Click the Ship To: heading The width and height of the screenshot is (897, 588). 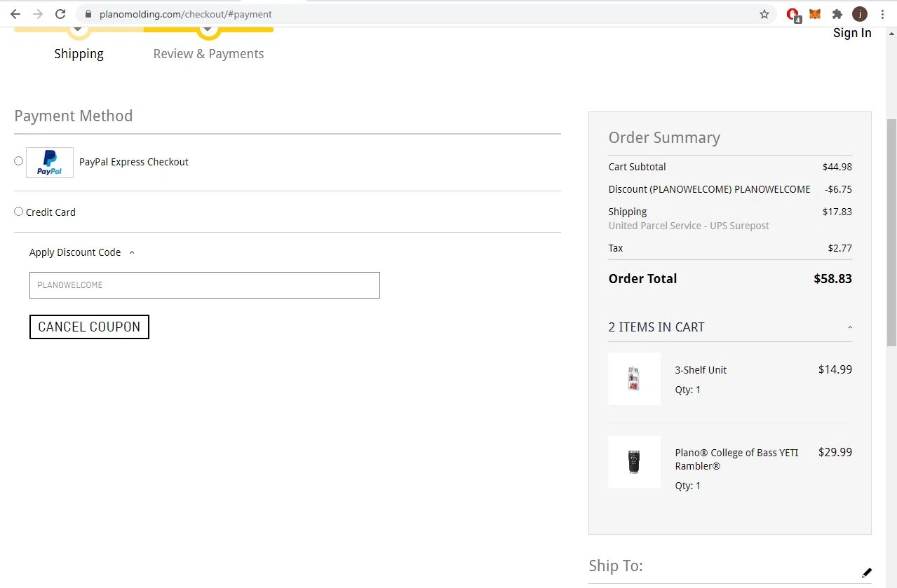click(616, 566)
